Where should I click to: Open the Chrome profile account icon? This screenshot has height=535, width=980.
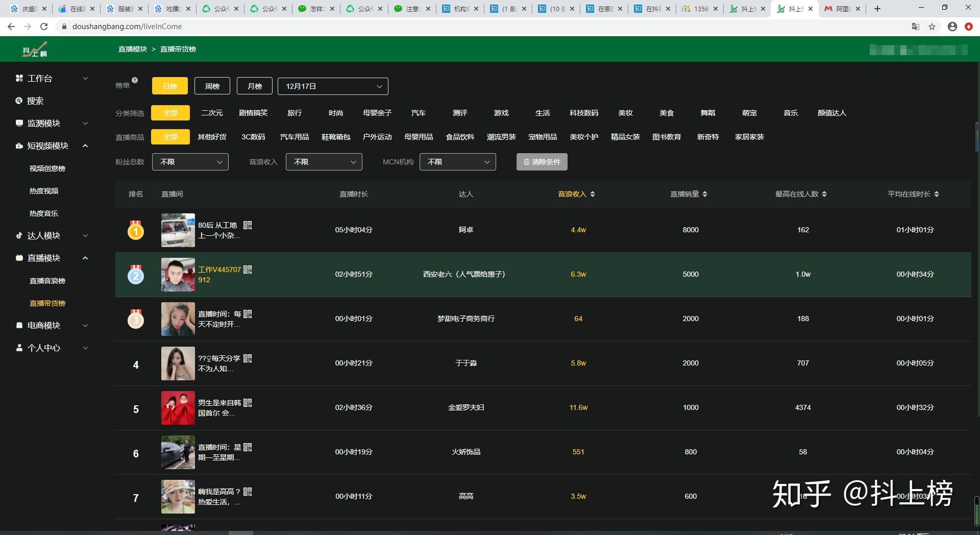tap(952, 27)
